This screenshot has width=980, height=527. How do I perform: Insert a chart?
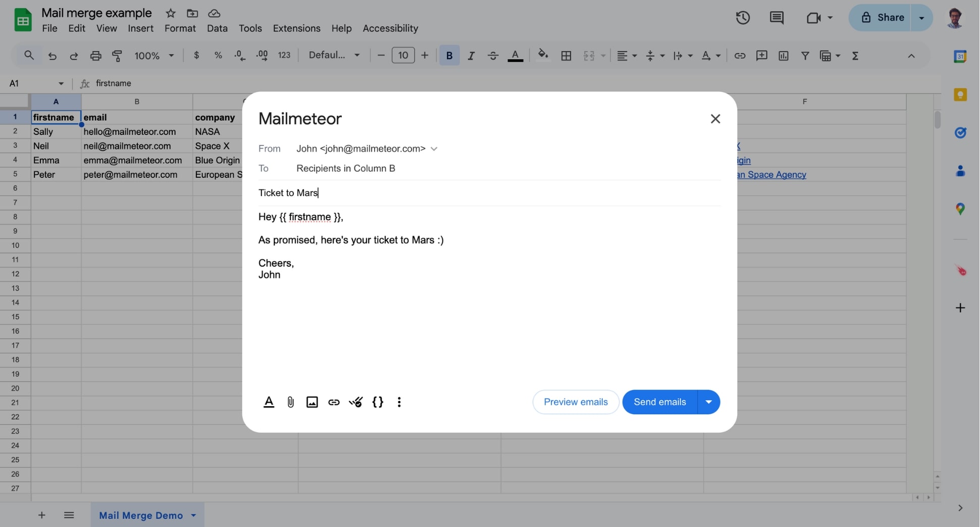pos(783,56)
